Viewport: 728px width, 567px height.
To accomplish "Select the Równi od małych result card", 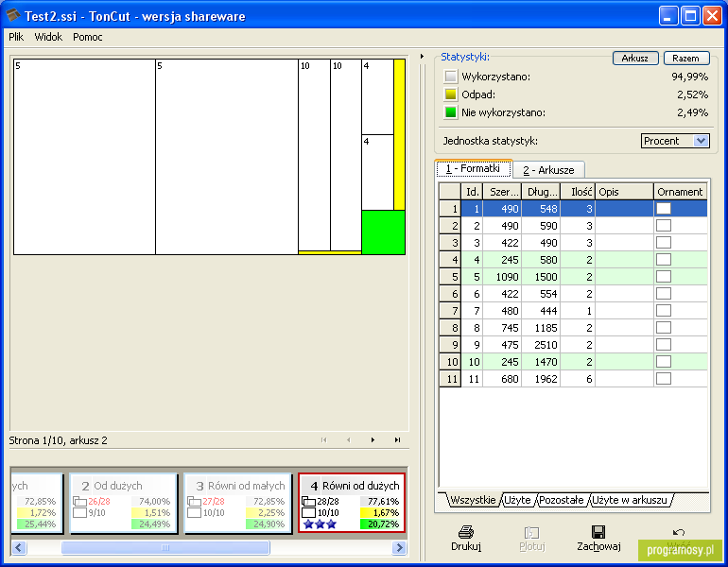I will 237,503.
